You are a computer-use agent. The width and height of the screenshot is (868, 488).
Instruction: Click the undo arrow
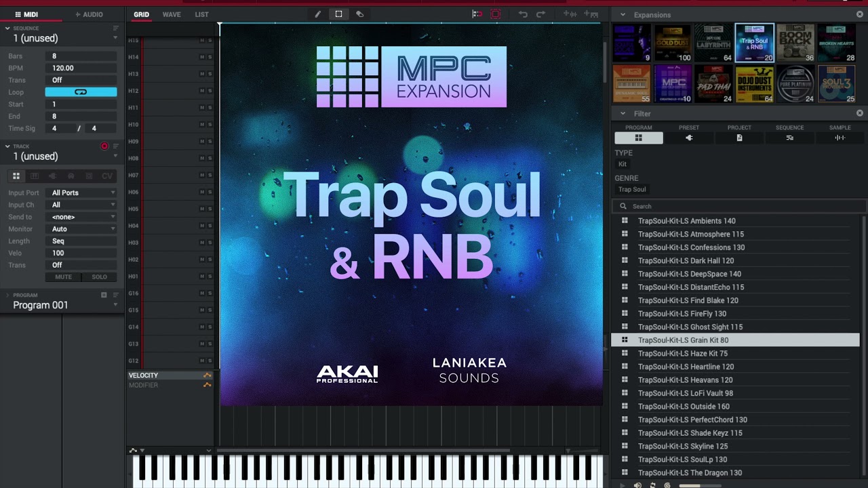(523, 14)
